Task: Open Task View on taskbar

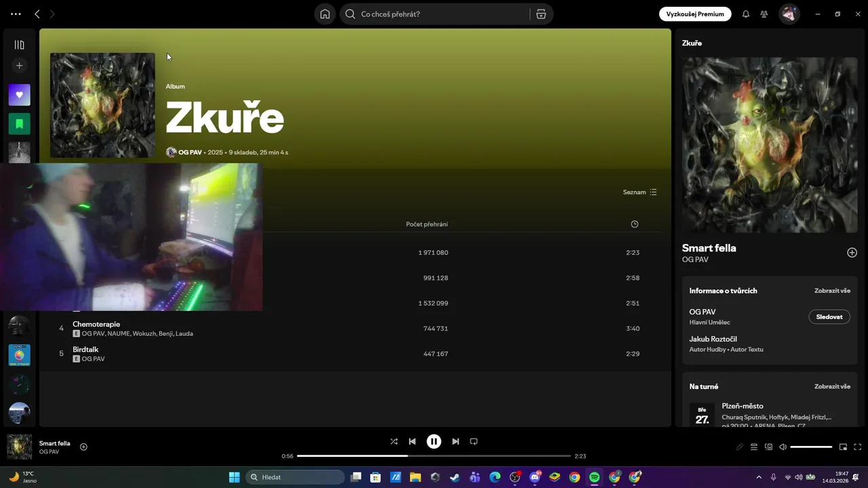Action: (355, 477)
